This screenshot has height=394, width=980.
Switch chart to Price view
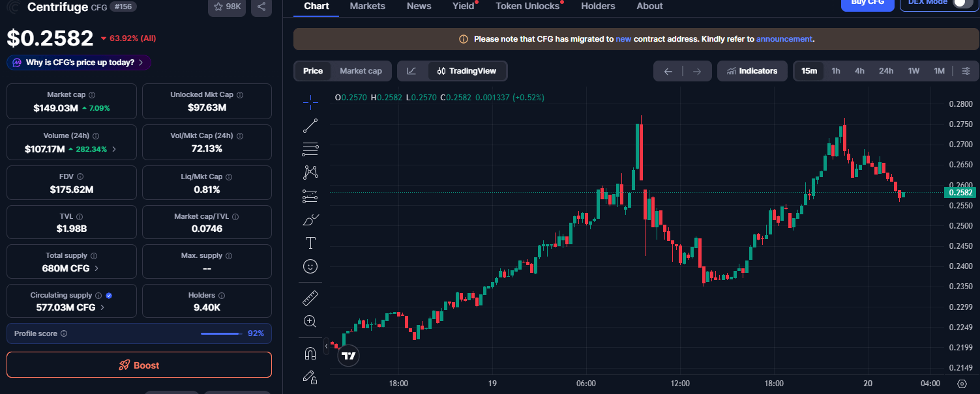313,71
